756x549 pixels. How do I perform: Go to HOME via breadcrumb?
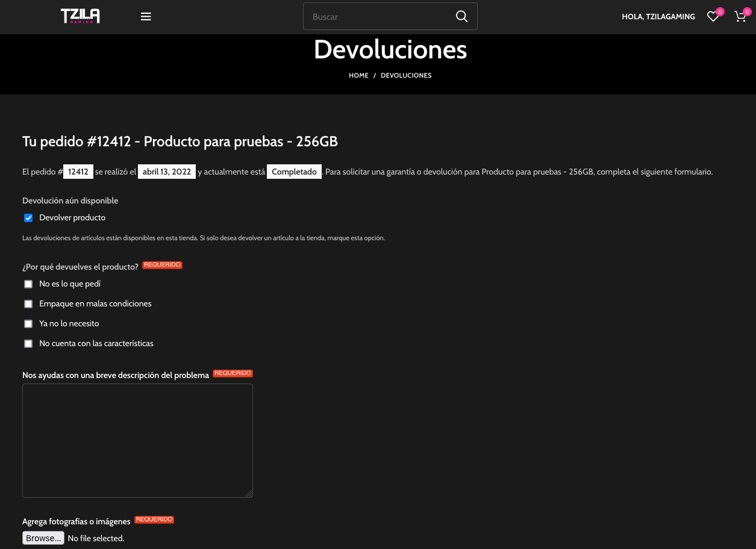coord(358,75)
